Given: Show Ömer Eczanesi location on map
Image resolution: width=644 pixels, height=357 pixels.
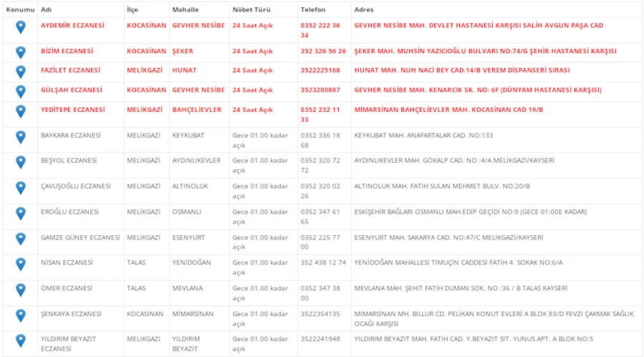Looking at the screenshot, I should tap(21, 290).
